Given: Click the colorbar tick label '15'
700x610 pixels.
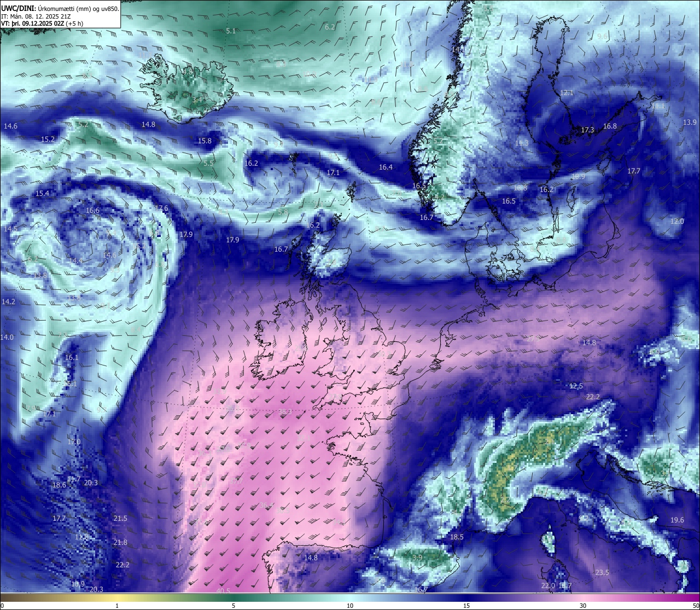Looking at the screenshot, I should (466, 606).
